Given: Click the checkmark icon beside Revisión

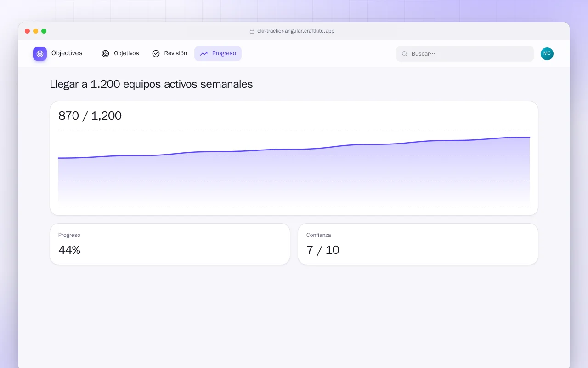Looking at the screenshot, I should click(x=156, y=54).
